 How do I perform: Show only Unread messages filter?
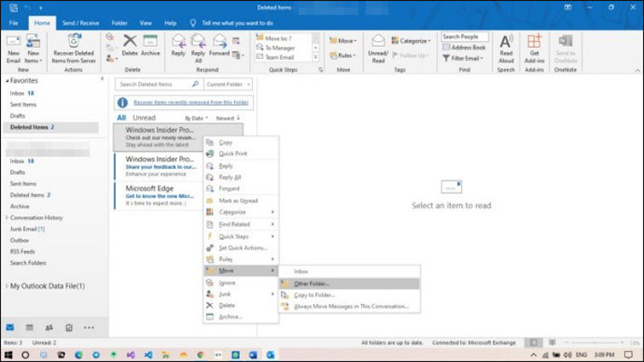pos(144,118)
